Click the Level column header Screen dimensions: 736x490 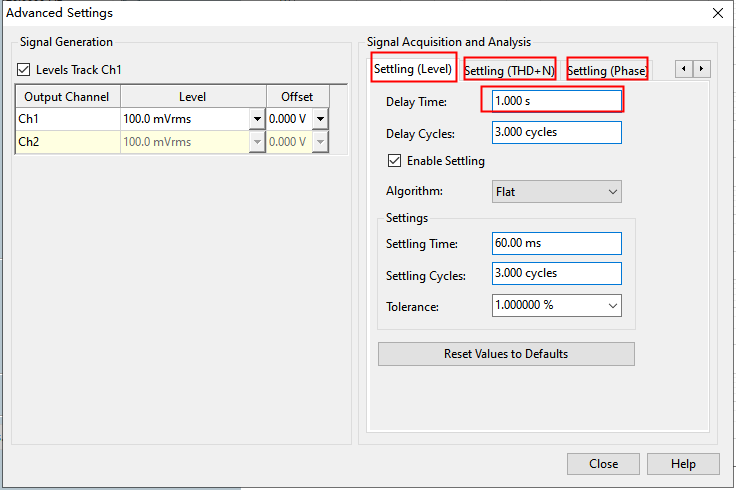(193, 97)
